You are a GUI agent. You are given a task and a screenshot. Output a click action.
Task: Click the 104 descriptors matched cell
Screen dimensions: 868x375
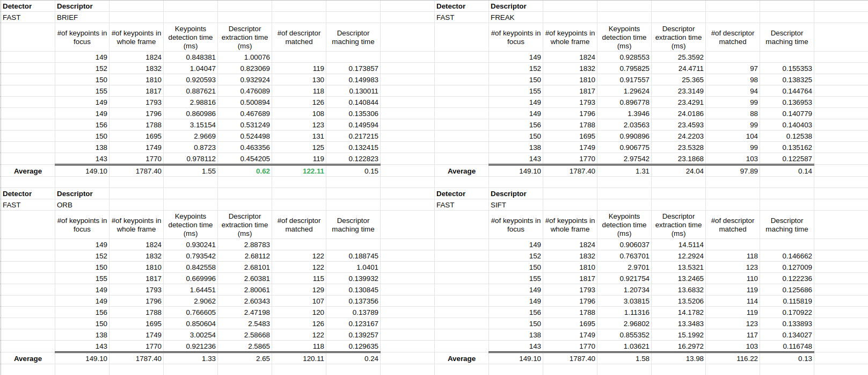pos(733,136)
